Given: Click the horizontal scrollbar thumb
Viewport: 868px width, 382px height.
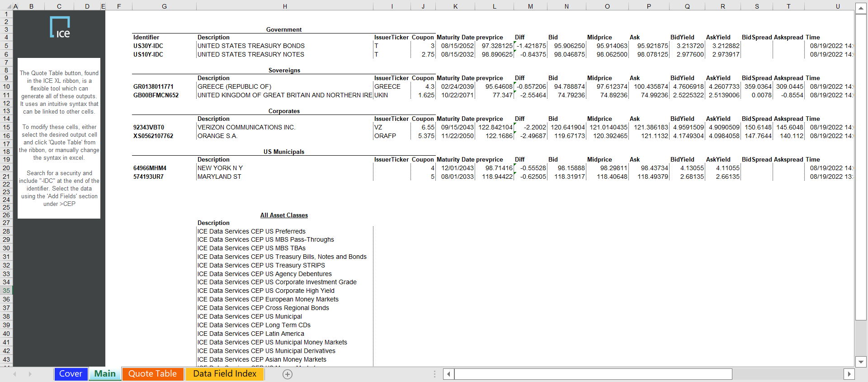Looking at the screenshot, I should pyautogui.click(x=593, y=374).
